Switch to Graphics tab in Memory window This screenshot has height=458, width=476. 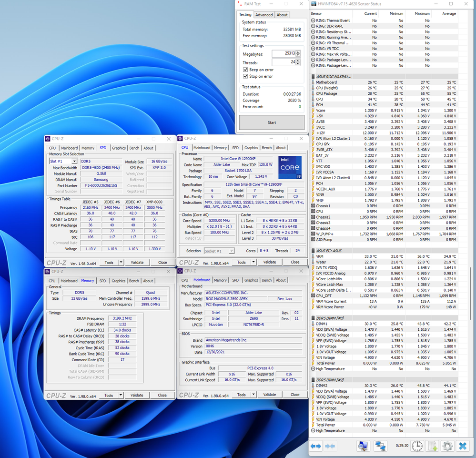(118, 281)
